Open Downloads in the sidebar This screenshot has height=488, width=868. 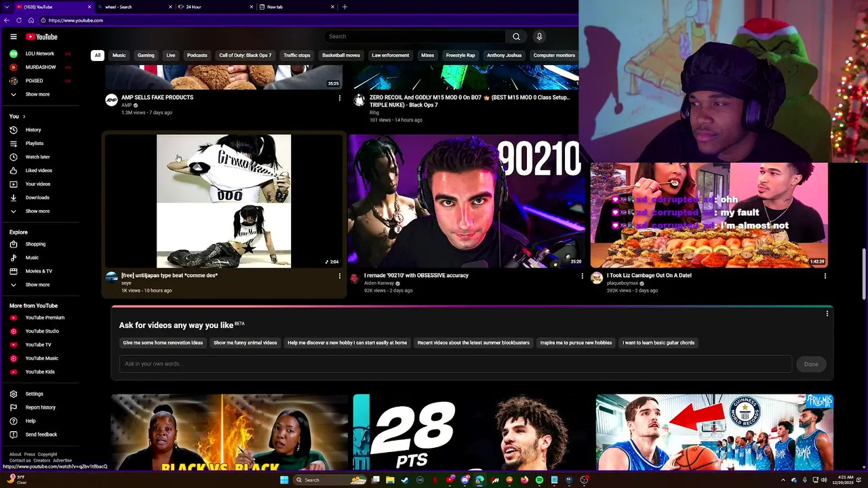pos(37,197)
